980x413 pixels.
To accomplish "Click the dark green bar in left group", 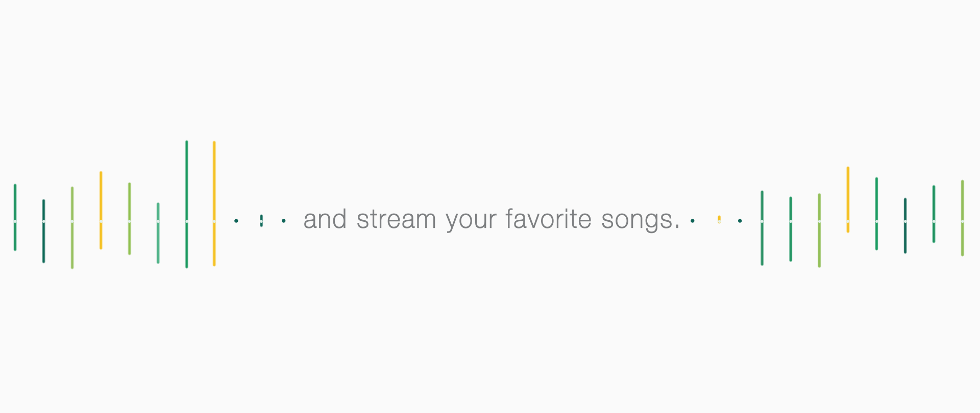I will pos(44,231).
